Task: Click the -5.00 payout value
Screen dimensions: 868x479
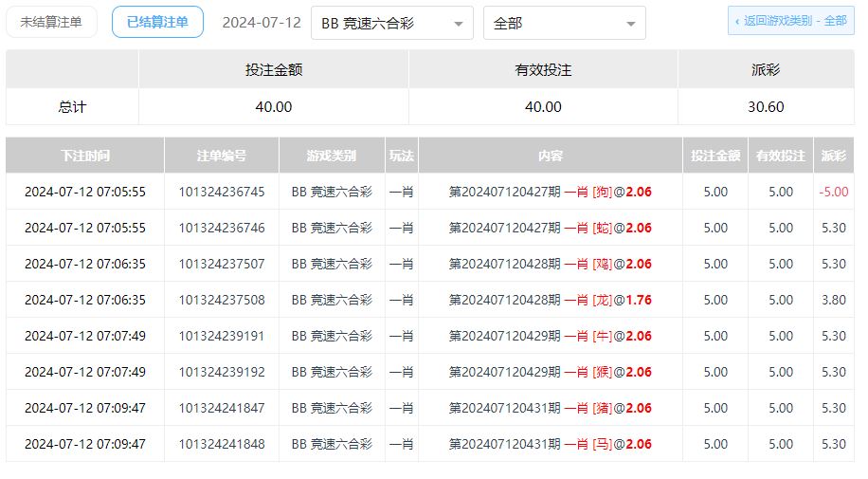Action: [834, 192]
